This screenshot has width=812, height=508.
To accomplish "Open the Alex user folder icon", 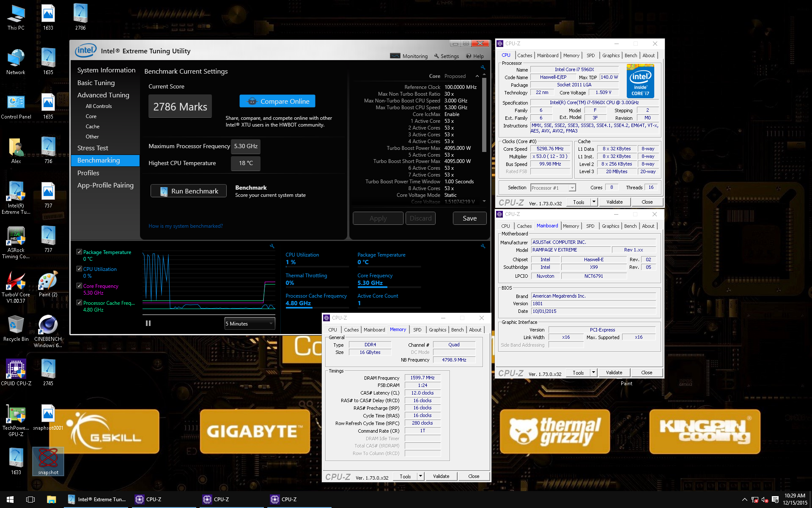I will (16, 151).
